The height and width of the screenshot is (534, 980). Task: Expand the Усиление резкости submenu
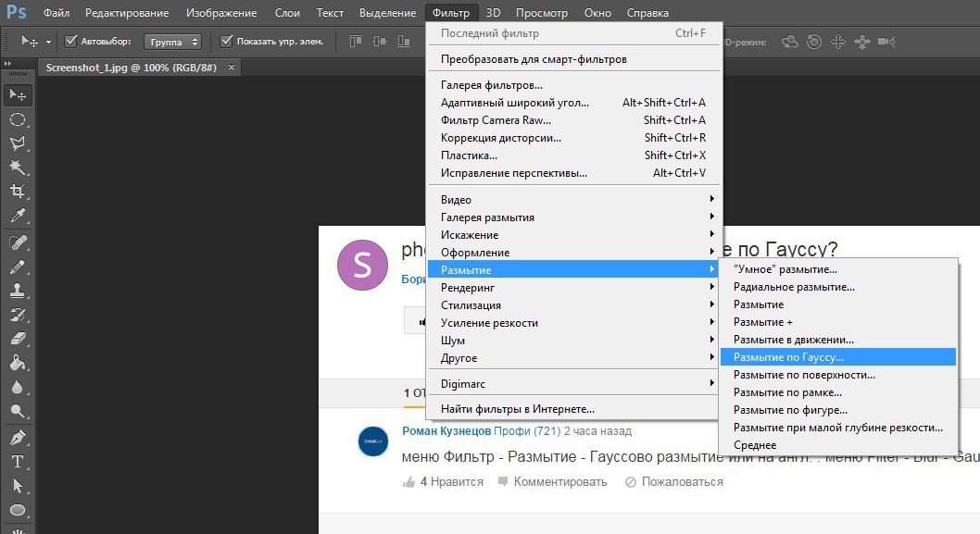point(573,322)
